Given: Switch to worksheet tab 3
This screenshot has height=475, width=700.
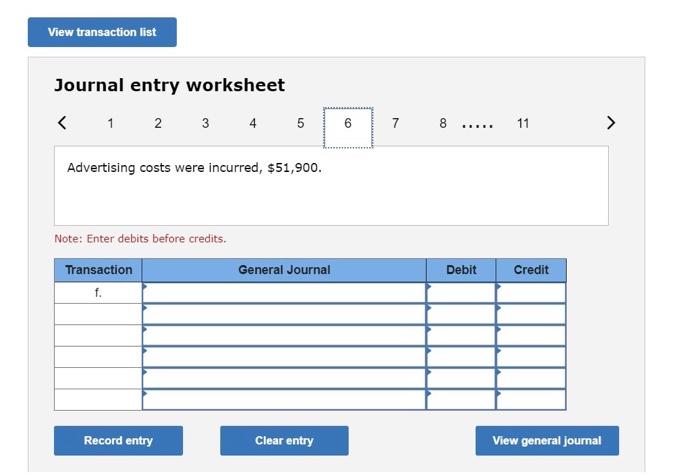Looking at the screenshot, I should [x=205, y=123].
